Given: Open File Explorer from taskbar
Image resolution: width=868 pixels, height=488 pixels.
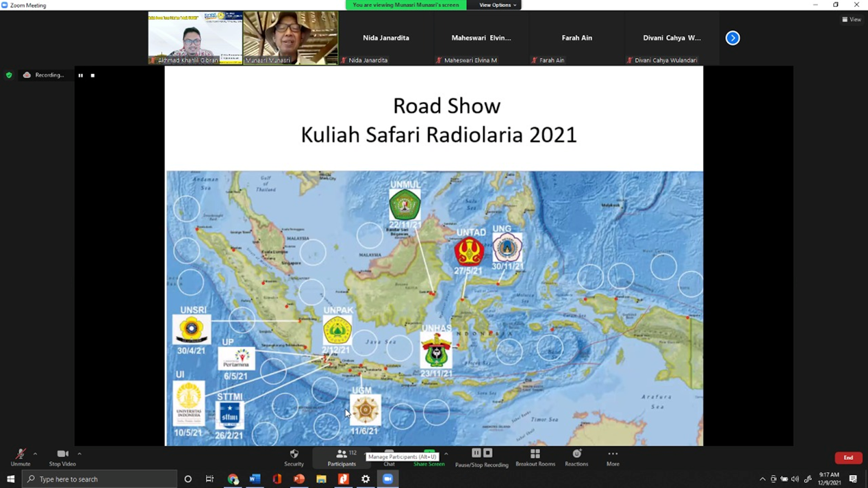Looking at the screenshot, I should coord(321,479).
